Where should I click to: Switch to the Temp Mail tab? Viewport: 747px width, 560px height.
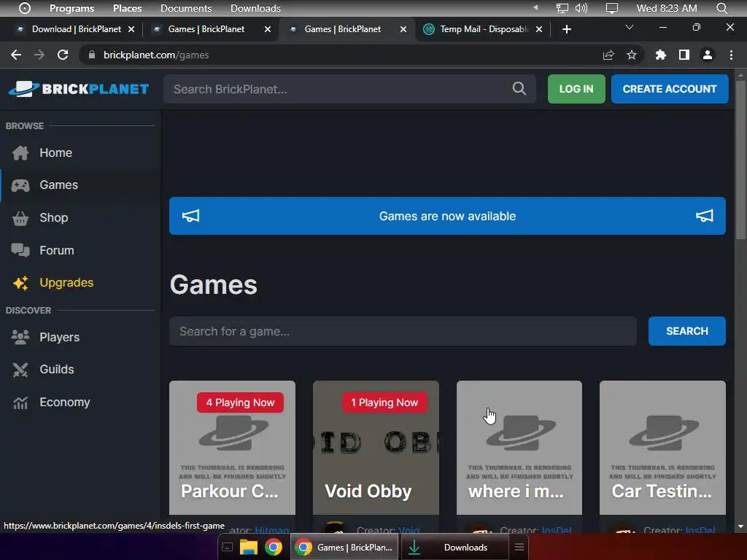[484, 29]
